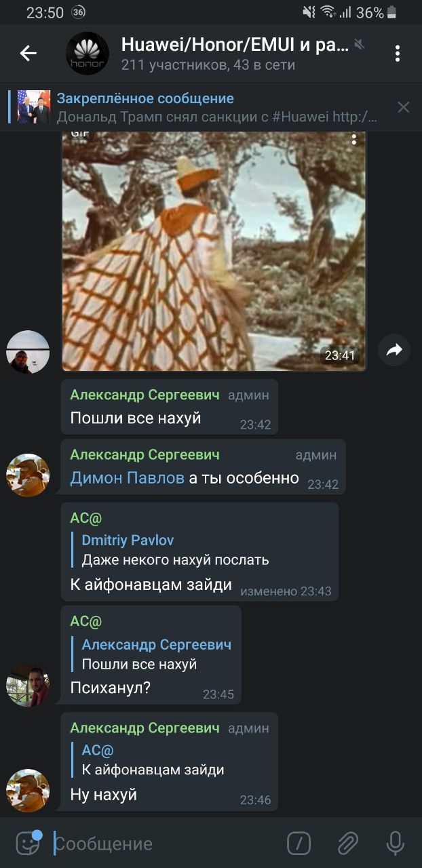This screenshot has height=868, width=422.
Task: Open the Honor group avatar
Action: [x=87, y=53]
